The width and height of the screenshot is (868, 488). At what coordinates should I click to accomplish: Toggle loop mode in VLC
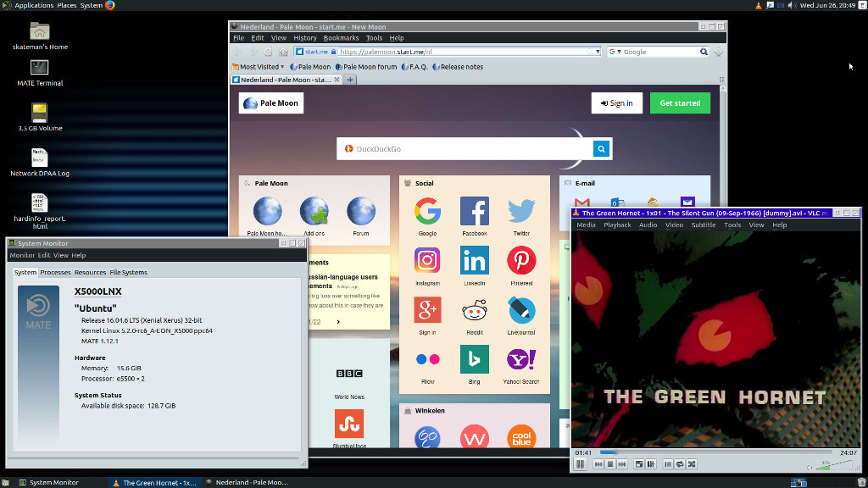pyautogui.click(x=680, y=464)
